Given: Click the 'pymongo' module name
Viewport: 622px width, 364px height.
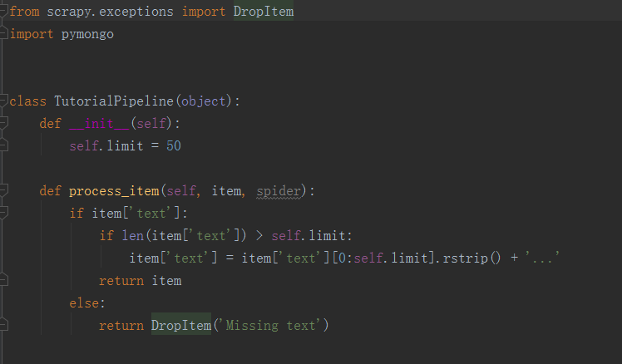Looking at the screenshot, I should coord(87,34).
